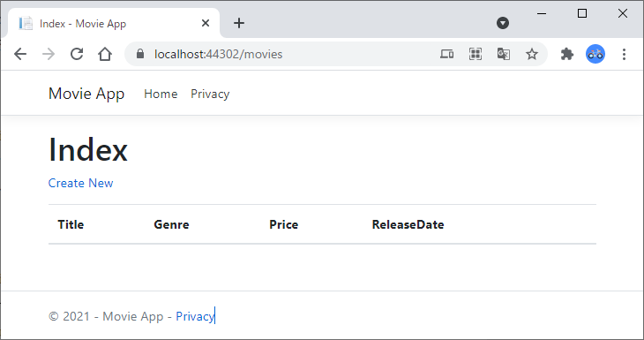Open Privacy in the top navbar

coord(210,94)
